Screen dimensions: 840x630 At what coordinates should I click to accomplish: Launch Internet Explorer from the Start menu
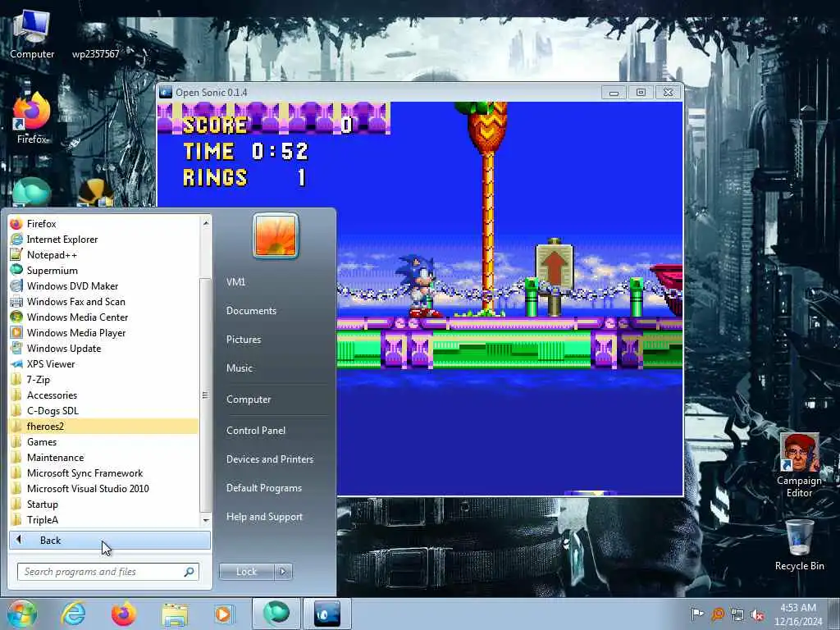(103, 240)
